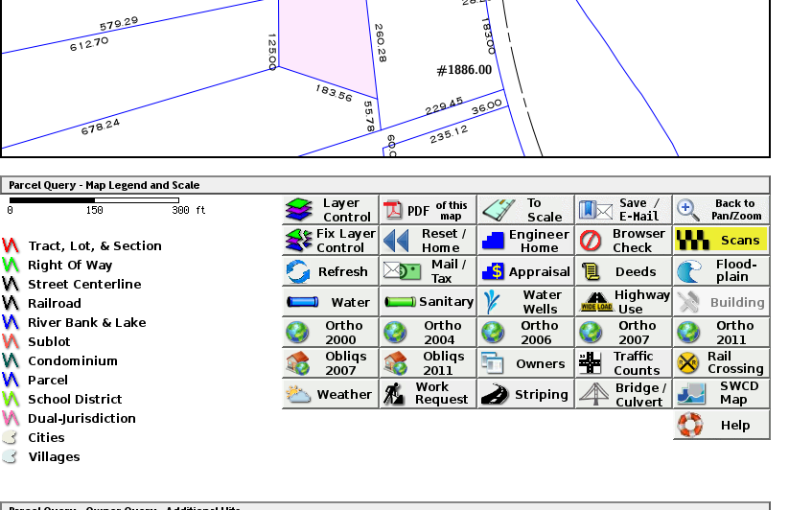812x510 pixels.
Task: Show the Floodplain layer
Action: click(721, 271)
